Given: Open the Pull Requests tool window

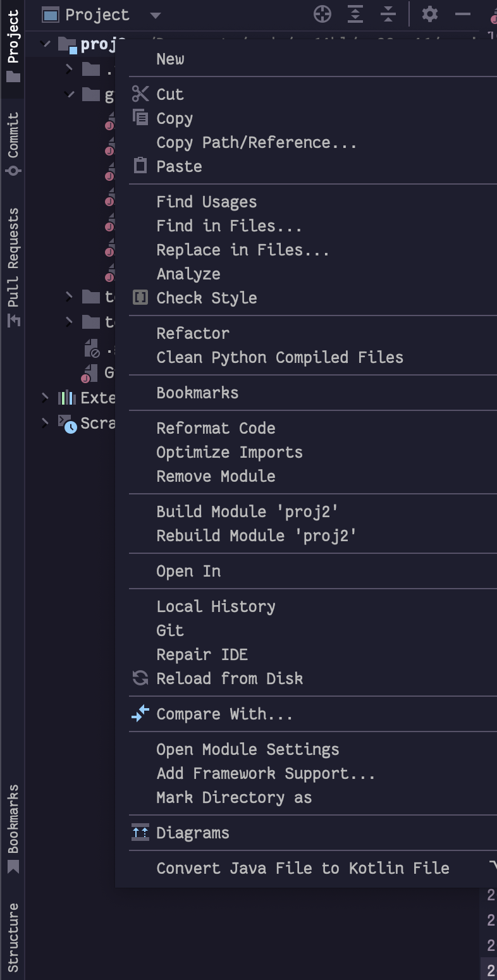Looking at the screenshot, I should point(13,267).
